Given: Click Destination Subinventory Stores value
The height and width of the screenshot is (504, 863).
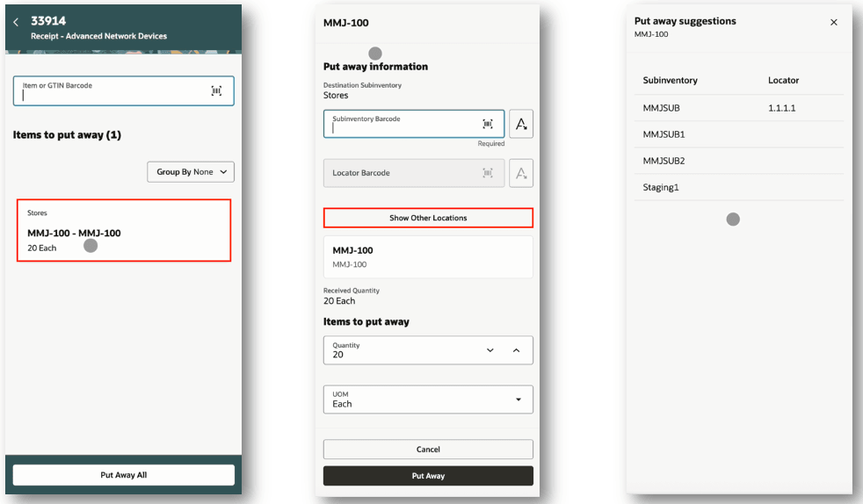Looking at the screenshot, I should click(336, 95).
